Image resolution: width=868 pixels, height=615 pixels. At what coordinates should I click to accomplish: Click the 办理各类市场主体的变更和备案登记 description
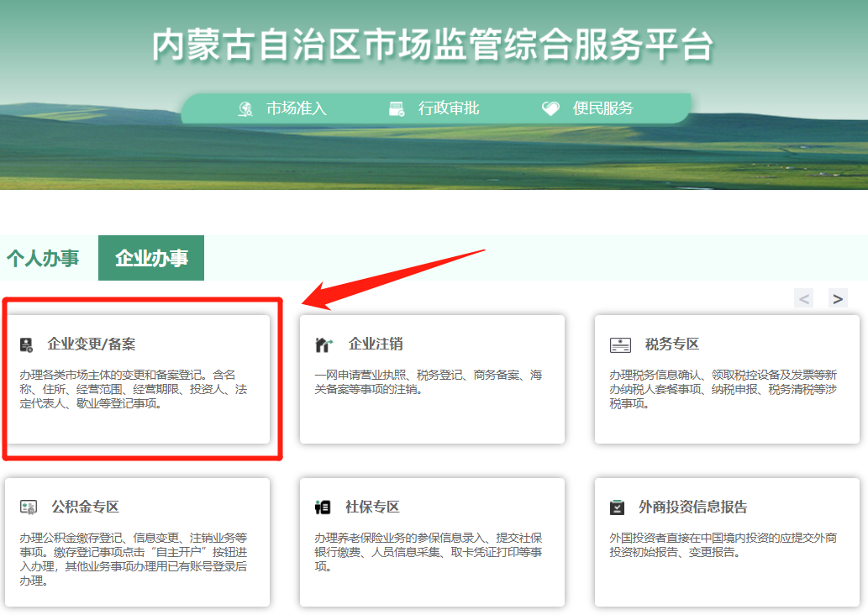(x=134, y=389)
